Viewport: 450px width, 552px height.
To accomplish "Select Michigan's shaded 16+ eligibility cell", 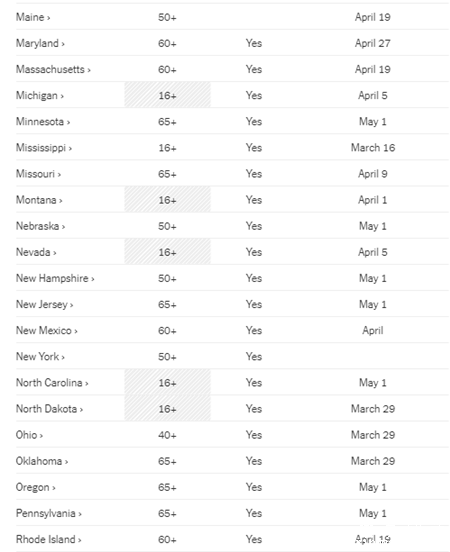I will click(168, 95).
